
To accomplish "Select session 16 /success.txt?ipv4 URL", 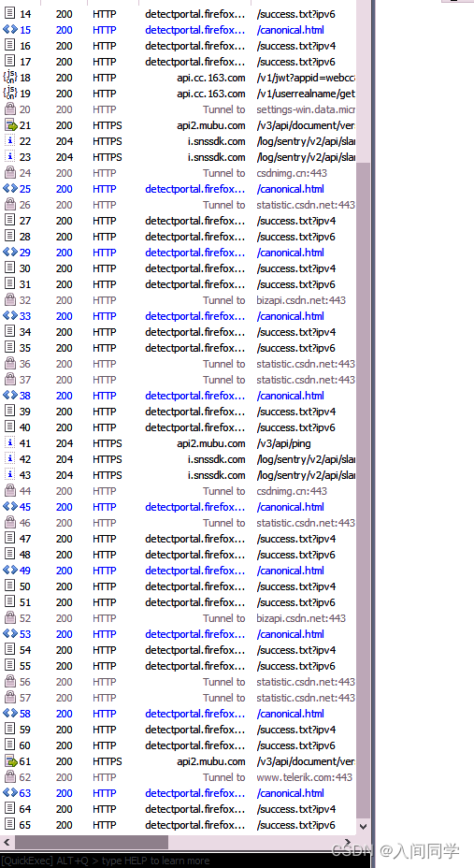I will click(296, 46).
